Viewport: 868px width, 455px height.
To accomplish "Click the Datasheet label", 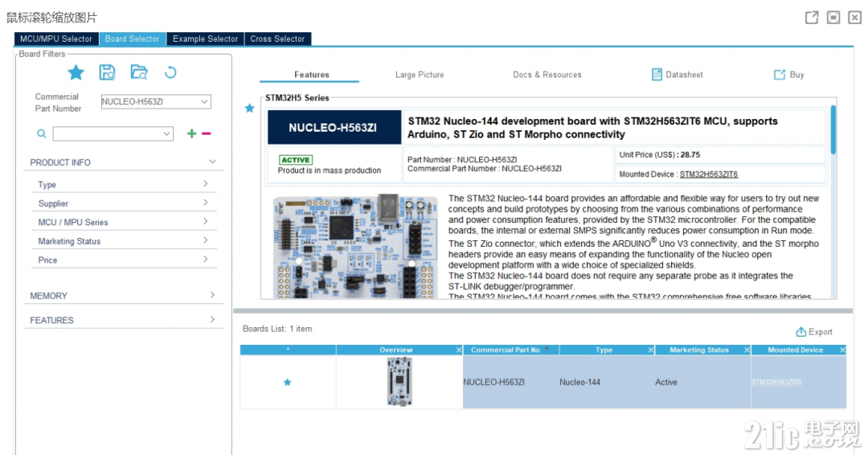I will pos(684,74).
